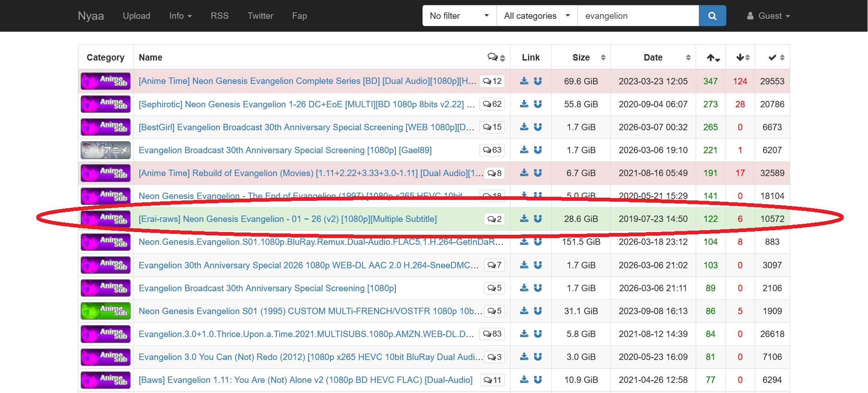
Task: Open magnet link for Anime Time Neon Genesis Complete Series
Action: (x=538, y=81)
